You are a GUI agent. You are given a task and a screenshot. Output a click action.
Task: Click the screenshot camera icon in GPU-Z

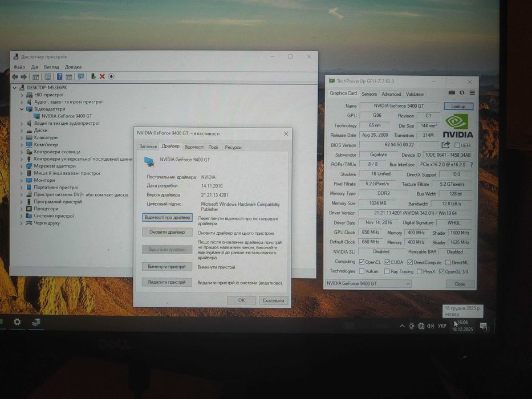pos(452,92)
